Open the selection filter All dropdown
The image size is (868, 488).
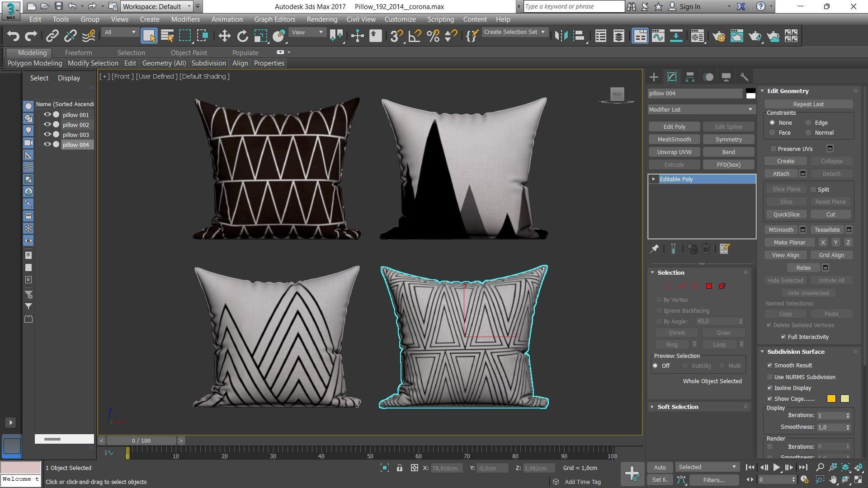coord(120,33)
